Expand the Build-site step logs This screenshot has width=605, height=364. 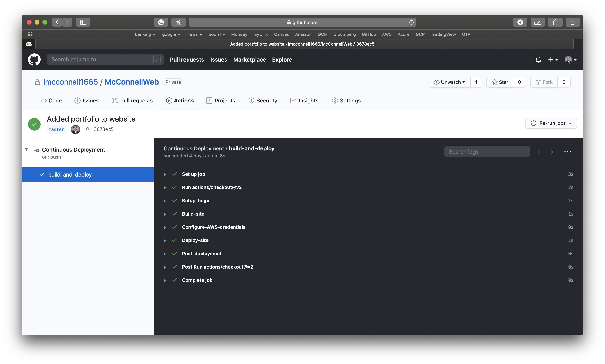click(x=165, y=213)
